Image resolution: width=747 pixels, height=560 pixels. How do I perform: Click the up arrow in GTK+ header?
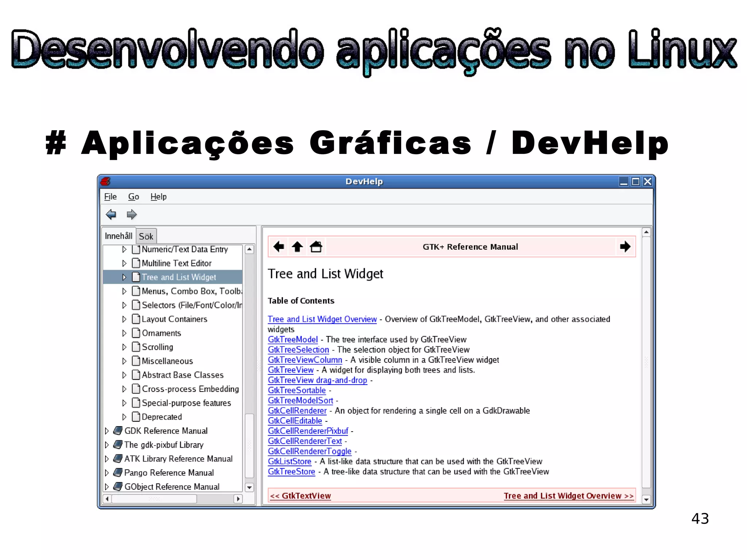[297, 247]
